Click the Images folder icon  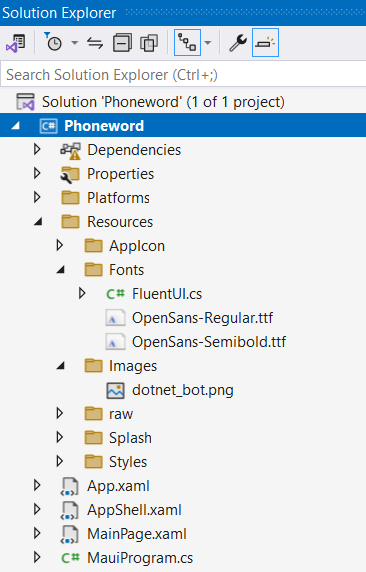point(93,366)
